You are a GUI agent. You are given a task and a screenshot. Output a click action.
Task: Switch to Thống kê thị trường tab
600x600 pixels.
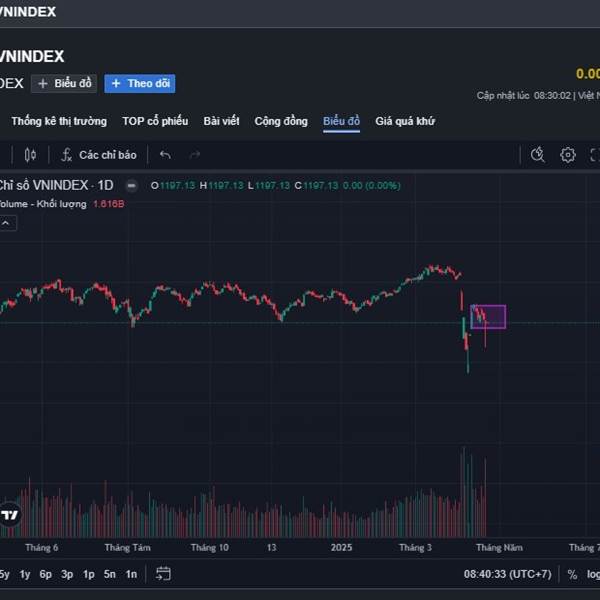click(x=59, y=121)
